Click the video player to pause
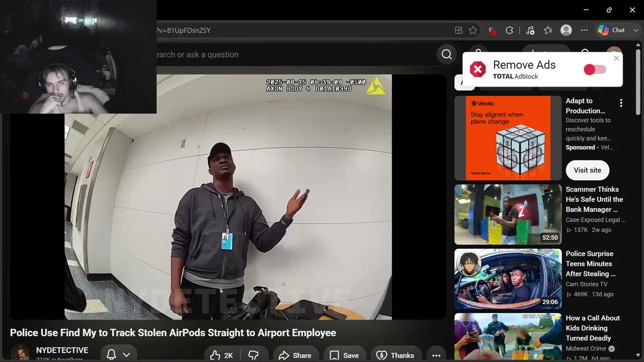Screen dimensions: 644x362 tap(228, 197)
